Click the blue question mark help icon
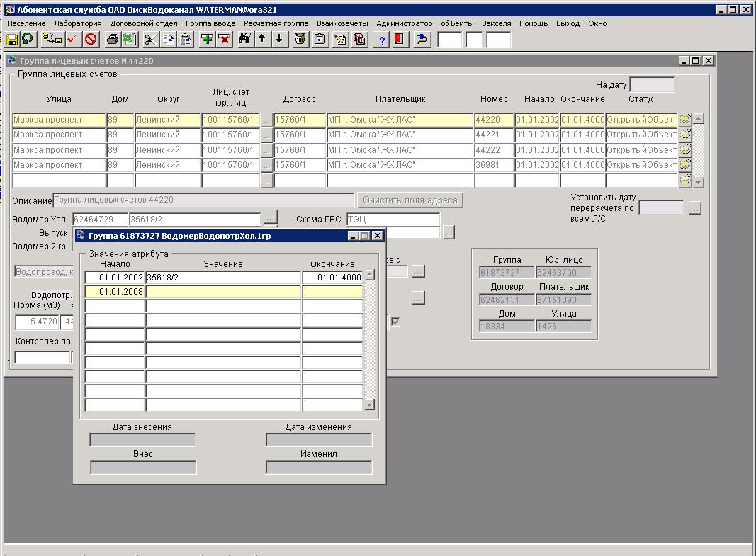Image resolution: width=756 pixels, height=556 pixels. 383,40
